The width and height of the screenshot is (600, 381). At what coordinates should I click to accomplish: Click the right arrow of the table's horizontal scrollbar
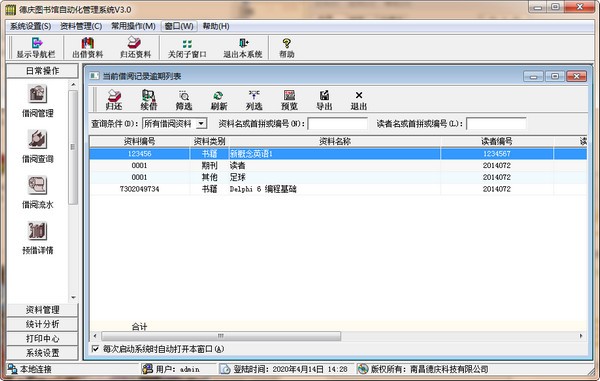click(581, 336)
